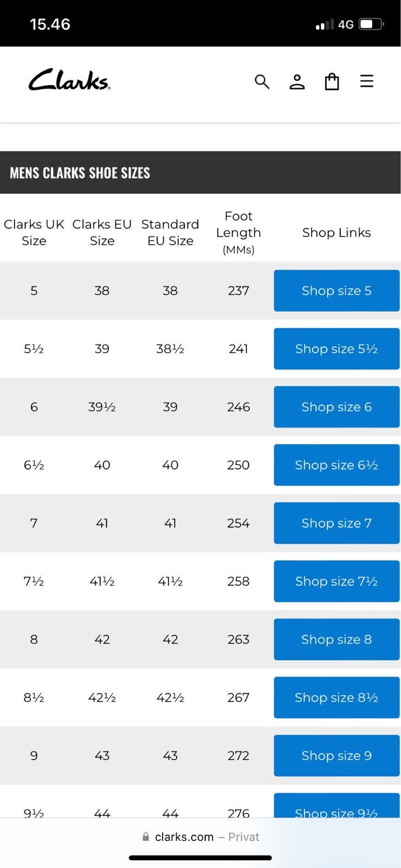The height and width of the screenshot is (868, 401).
Task: Select the Shop size 9 button
Action: 337,755
